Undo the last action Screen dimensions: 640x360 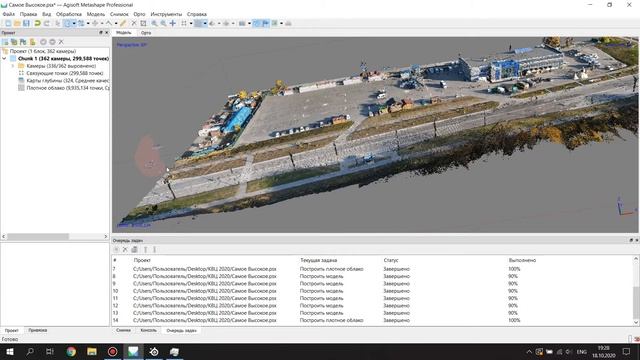(38, 24)
